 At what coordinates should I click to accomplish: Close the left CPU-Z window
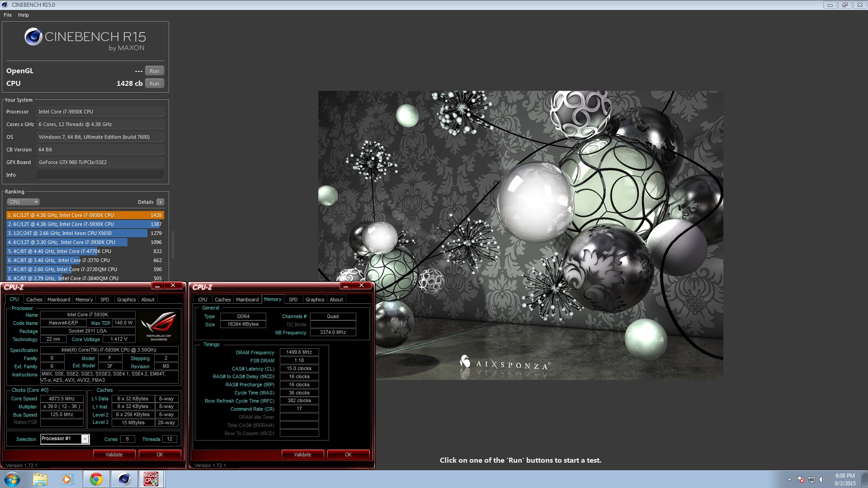click(x=173, y=286)
